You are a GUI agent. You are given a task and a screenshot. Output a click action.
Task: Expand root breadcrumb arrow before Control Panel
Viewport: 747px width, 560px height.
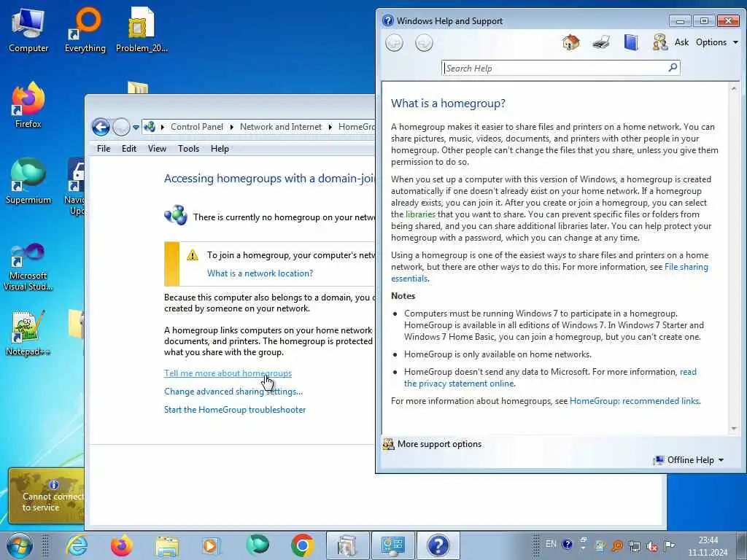(163, 127)
